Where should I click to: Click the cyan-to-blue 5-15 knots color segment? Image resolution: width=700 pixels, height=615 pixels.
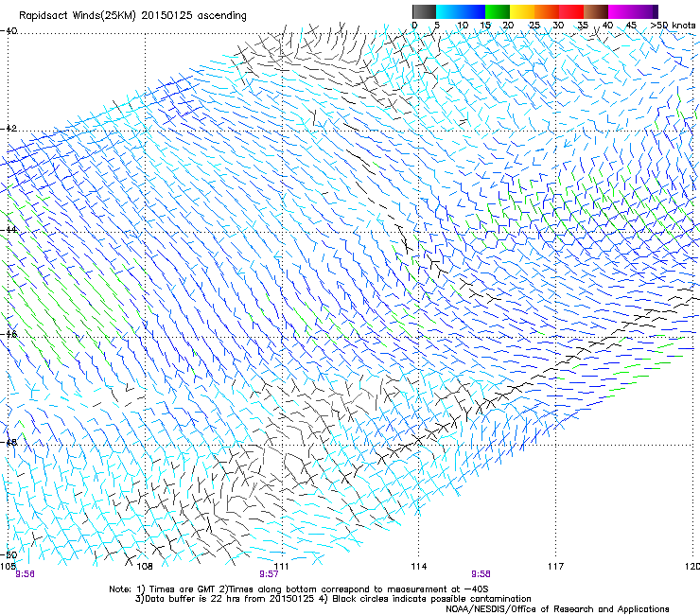click(461, 11)
